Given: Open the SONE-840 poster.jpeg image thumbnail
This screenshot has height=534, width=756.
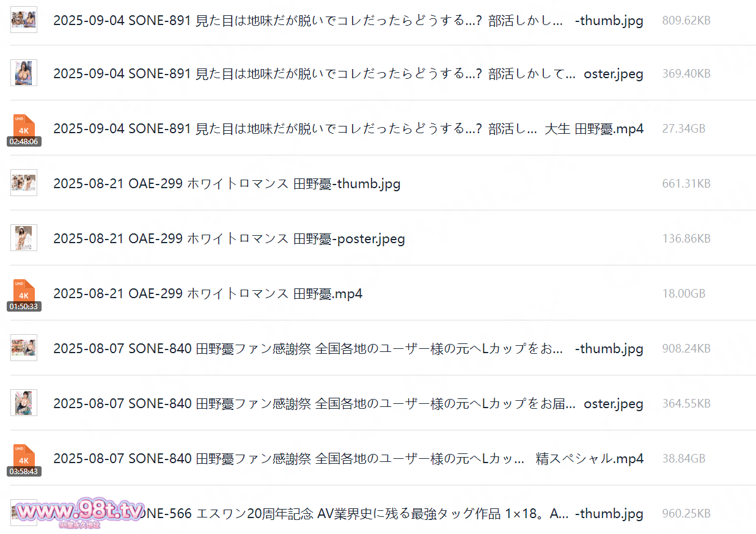Looking at the screenshot, I should coord(24,403).
